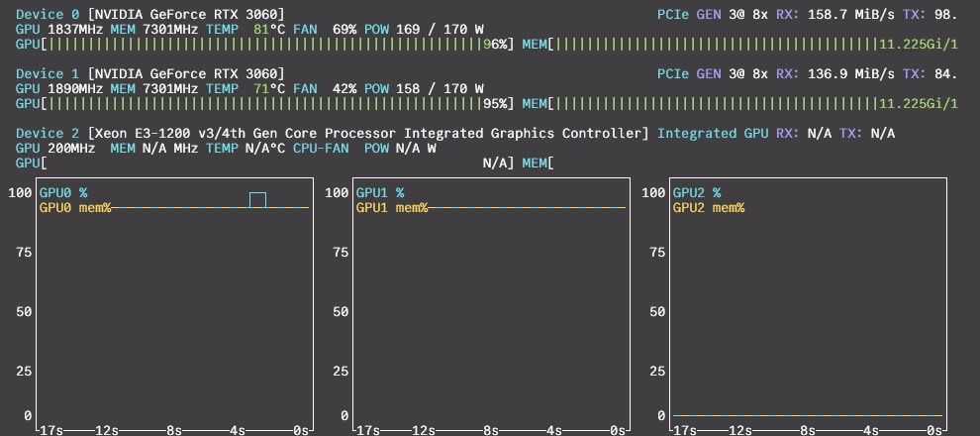The height and width of the screenshot is (436, 980).
Task: Click the GPU1 % legend entry
Action: 380,192
